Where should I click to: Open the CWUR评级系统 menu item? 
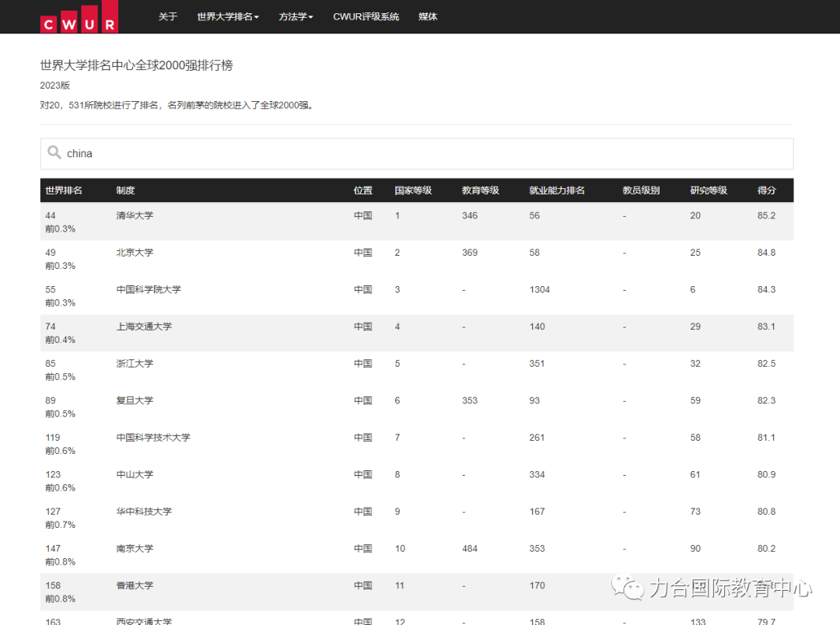pos(366,16)
